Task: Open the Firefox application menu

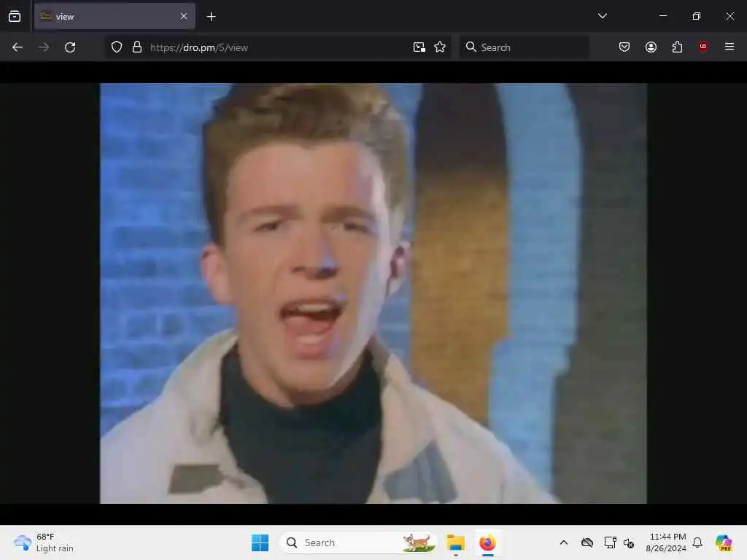Action: pos(729,47)
